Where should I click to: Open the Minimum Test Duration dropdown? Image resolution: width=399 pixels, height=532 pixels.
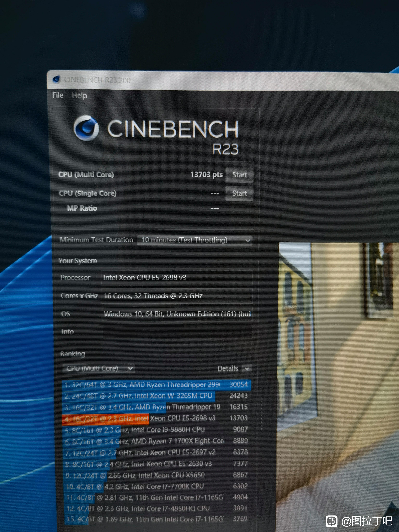(195, 240)
